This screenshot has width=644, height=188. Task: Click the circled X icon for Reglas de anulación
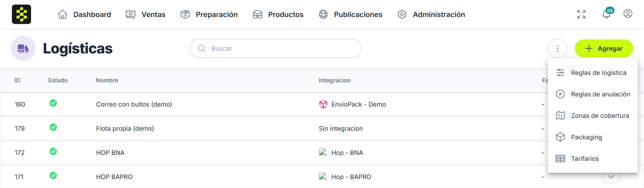click(x=561, y=94)
